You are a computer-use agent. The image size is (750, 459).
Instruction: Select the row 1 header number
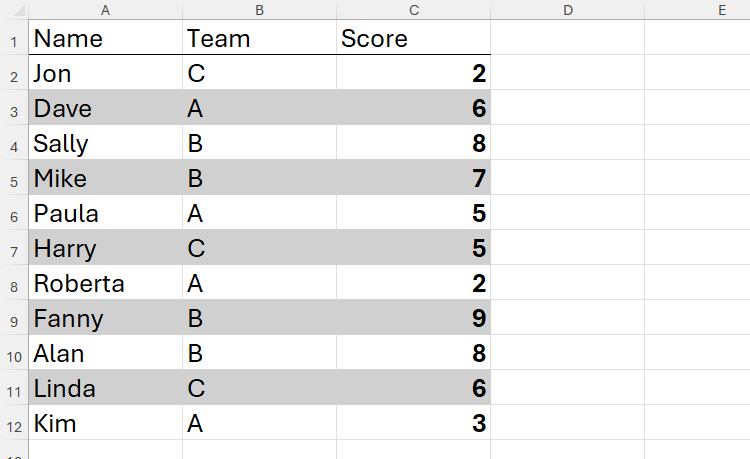click(14, 40)
